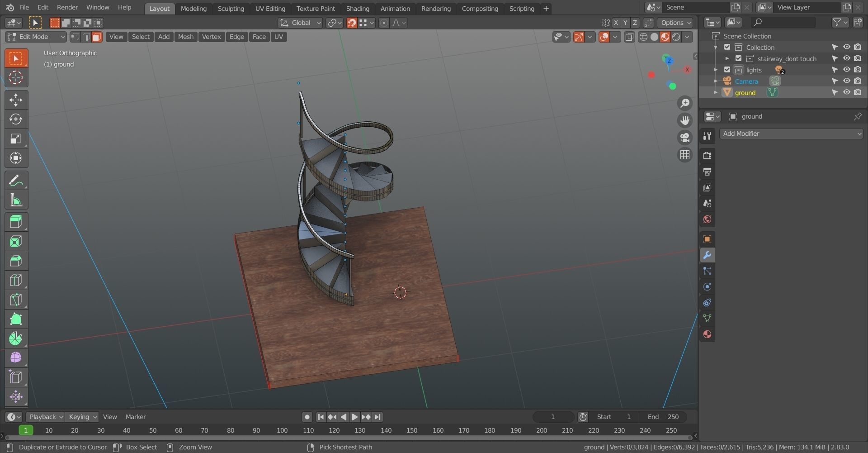The width and height of the screenshot is (868, 453).
Task: Open the Render menu
Action: (x=67, y=8)
